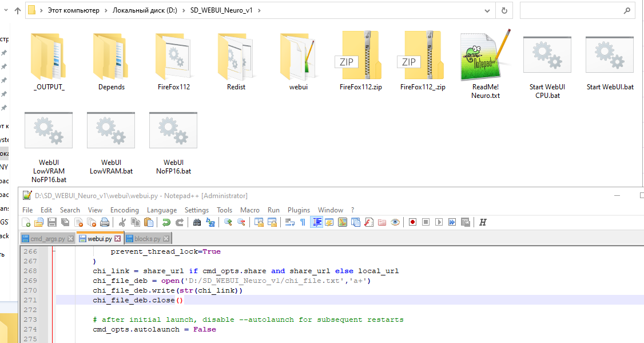Toggle the Indent Guide toolbar button
Screen dimensions: 644x343
[316, 222]
